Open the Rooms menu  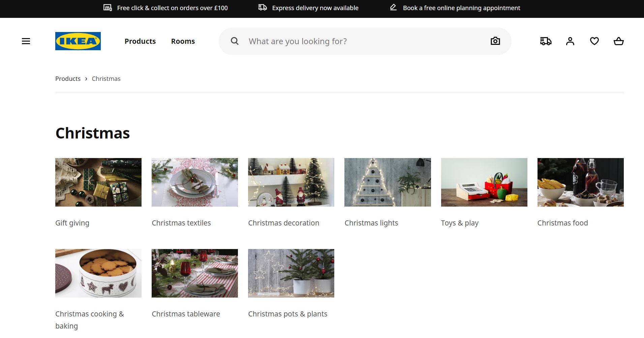tap(183, 41)
